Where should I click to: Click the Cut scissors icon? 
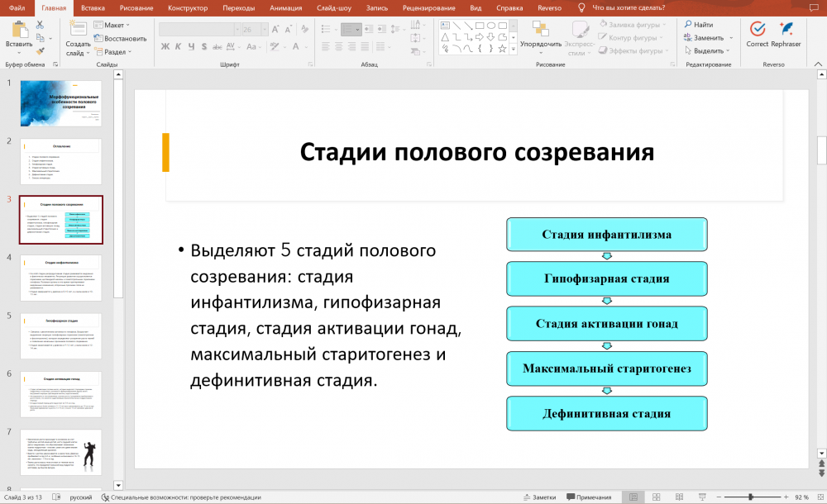point(40,26)
